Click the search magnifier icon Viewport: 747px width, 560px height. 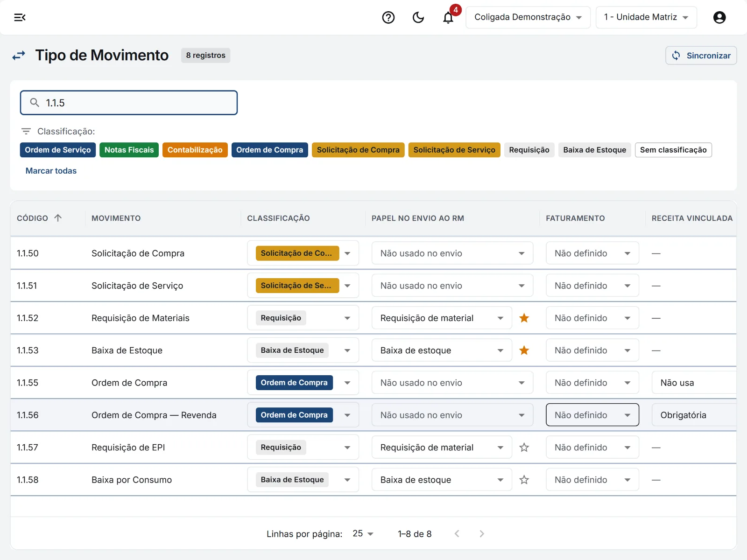click(x=35, y=102)
